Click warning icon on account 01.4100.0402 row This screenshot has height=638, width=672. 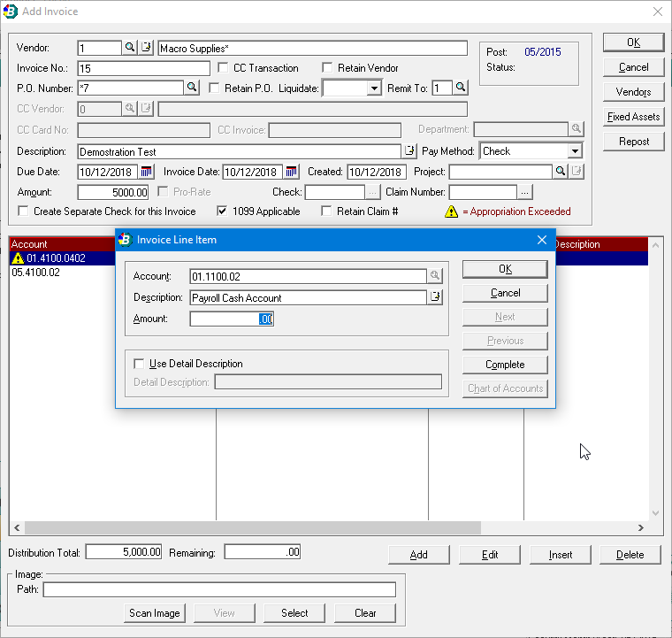tap(18, 258)
